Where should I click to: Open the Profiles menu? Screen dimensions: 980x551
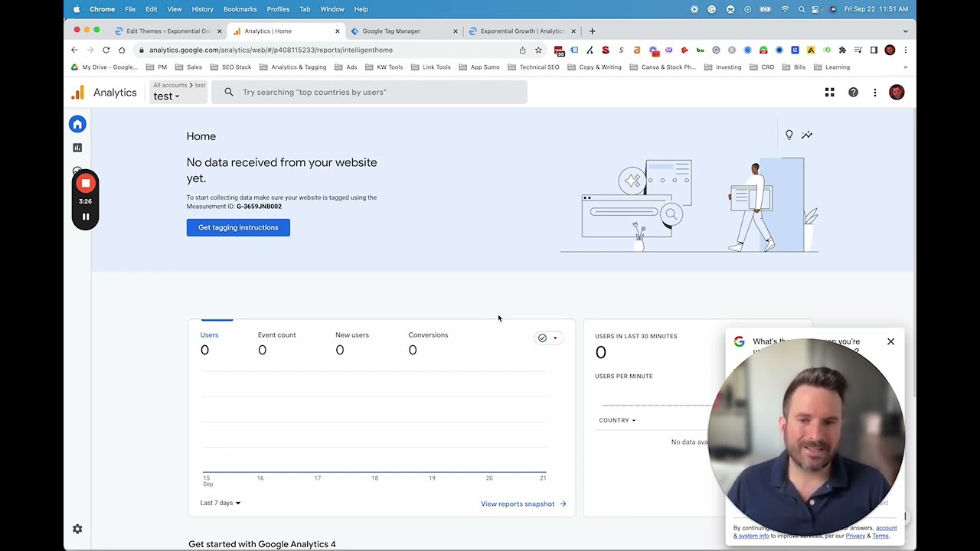coord(278,9)
